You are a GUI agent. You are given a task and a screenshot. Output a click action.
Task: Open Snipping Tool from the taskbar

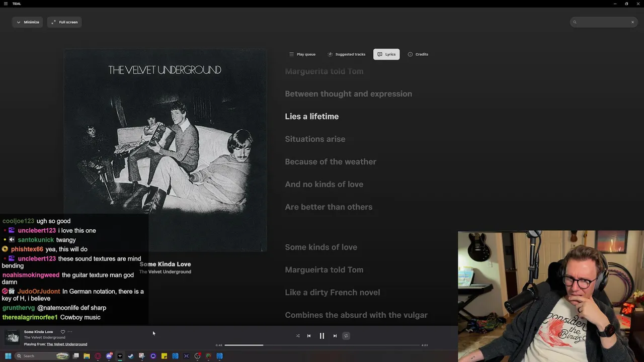point(142,356)
